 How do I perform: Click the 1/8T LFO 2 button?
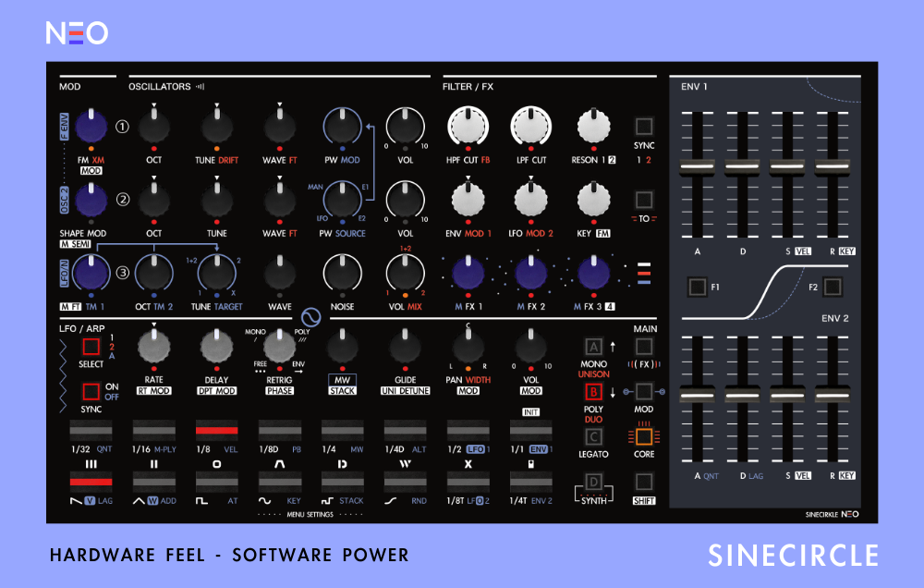click(x=468, y=482)
